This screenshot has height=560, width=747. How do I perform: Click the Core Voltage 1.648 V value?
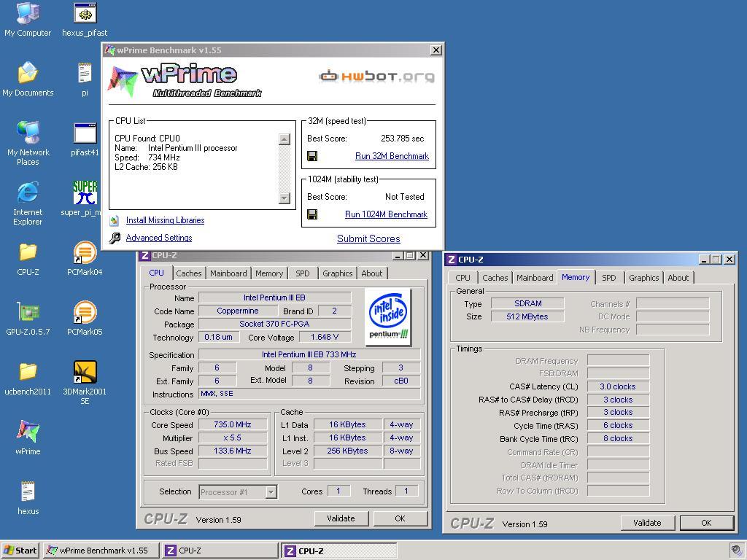(325, 337)
